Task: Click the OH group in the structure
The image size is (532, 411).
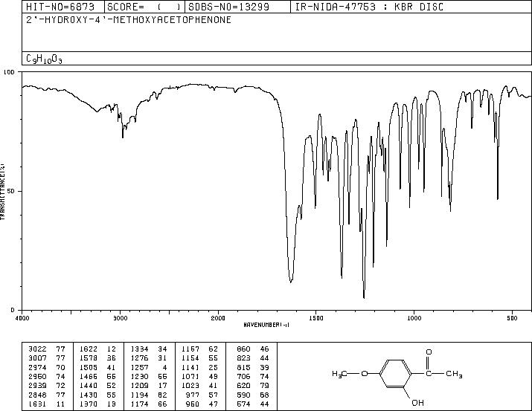Action: [x=417, y=403]
